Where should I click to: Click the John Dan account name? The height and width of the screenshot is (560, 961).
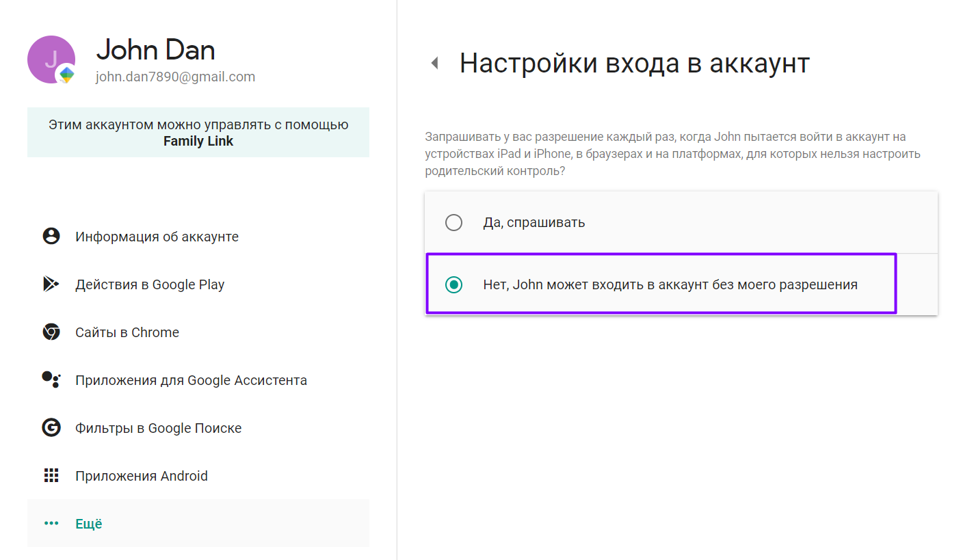point(155,50)
